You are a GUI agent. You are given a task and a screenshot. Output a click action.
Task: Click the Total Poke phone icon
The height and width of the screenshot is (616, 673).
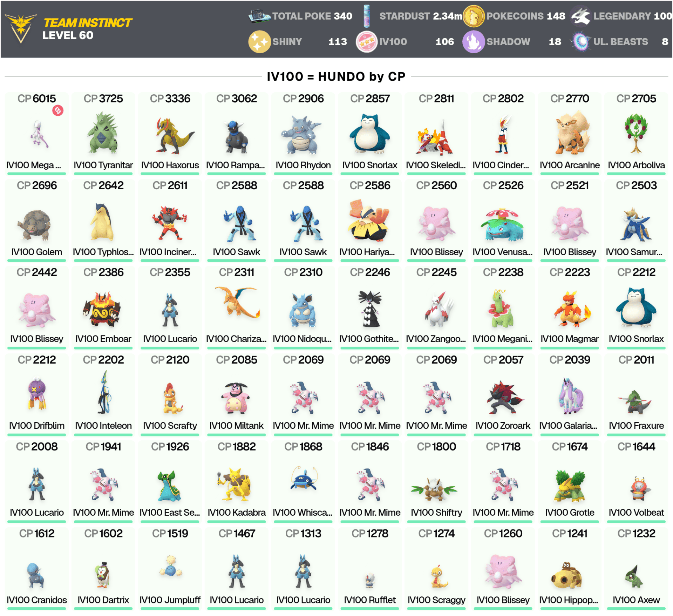(x=259, y=16)
